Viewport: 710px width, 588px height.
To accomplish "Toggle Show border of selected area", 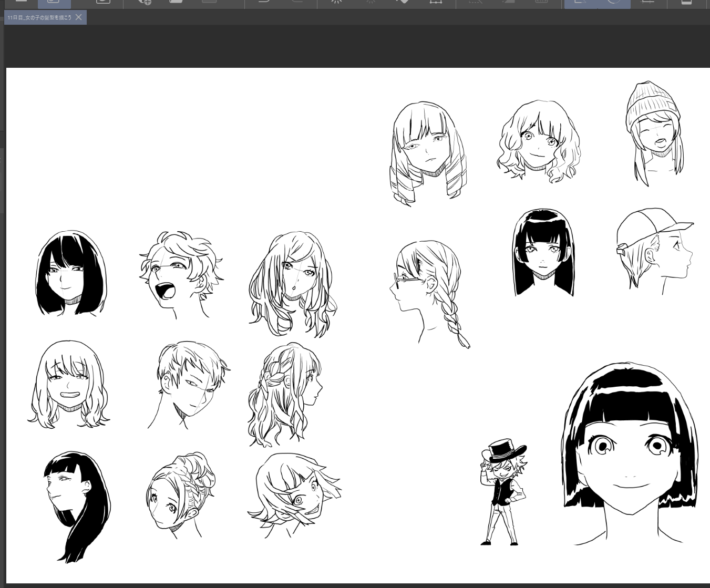I will click(541, 2).
